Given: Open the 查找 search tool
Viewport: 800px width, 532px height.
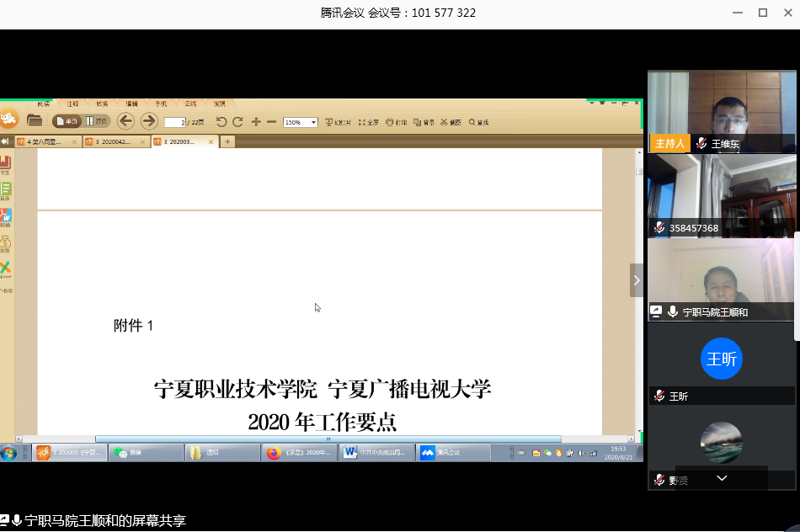Looking at the screenshot, I should pyautogui.click(x=478, y=122).
